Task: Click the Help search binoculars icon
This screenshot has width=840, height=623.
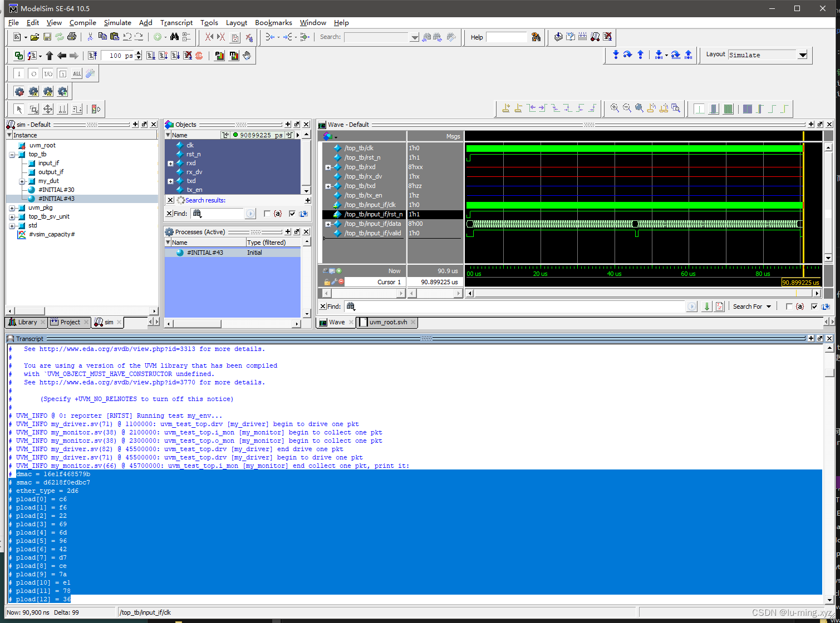Action: [x=536, y=37]
